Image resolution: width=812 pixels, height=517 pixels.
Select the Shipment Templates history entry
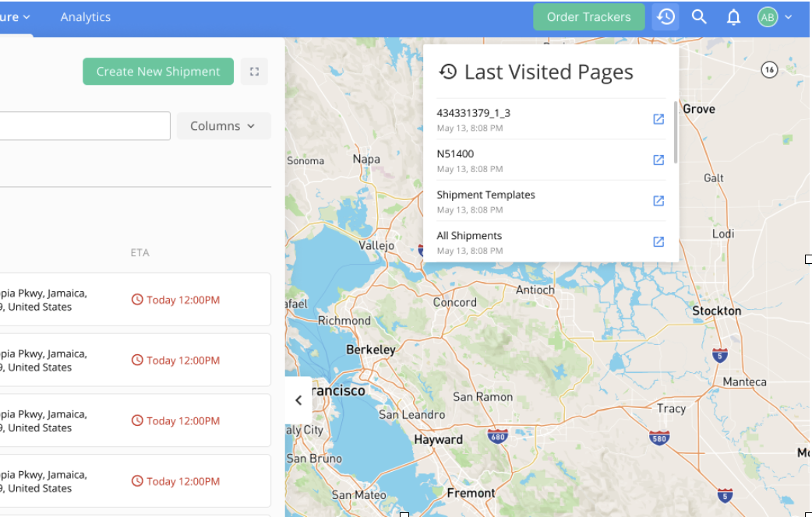[x=551, y=201]
